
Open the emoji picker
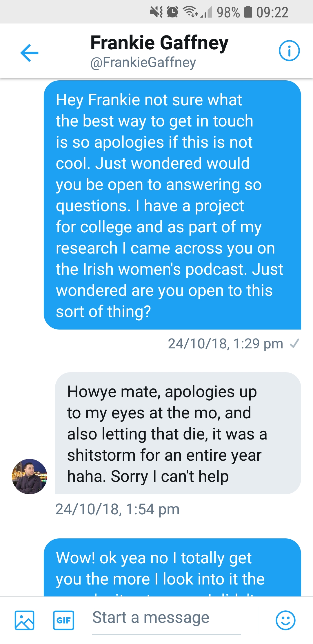285,620
